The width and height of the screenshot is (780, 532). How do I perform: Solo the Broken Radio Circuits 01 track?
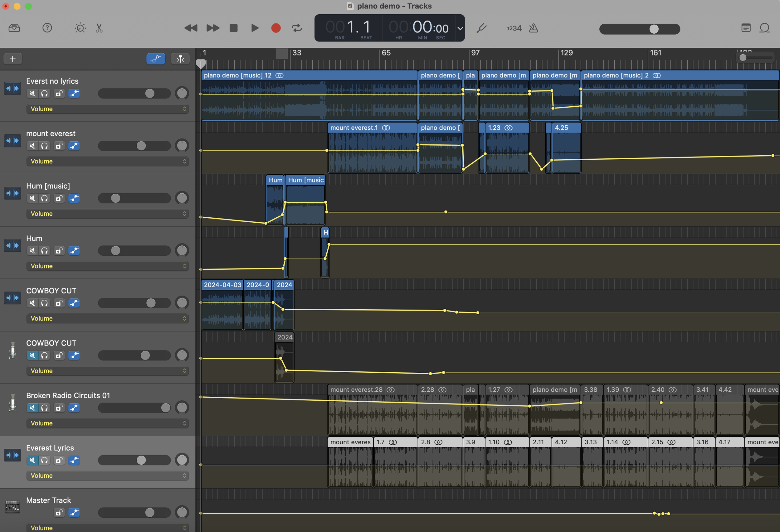(x=44, y=408)
